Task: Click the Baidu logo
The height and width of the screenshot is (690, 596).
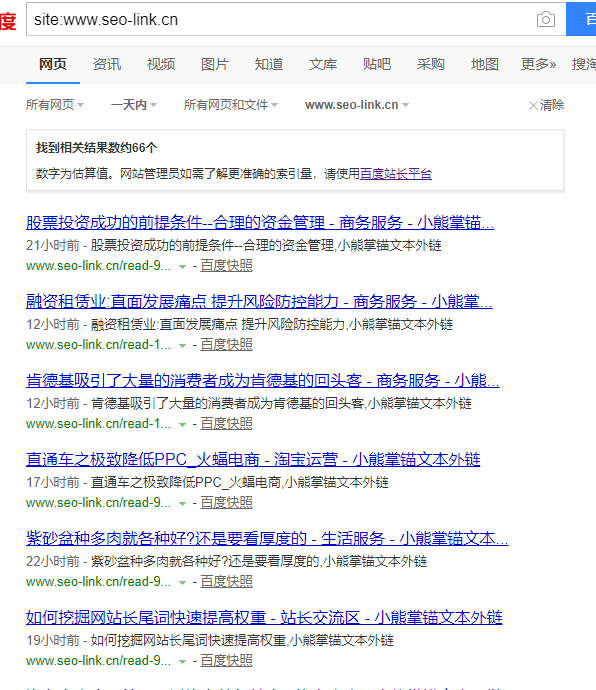Action: coord(8,20)
